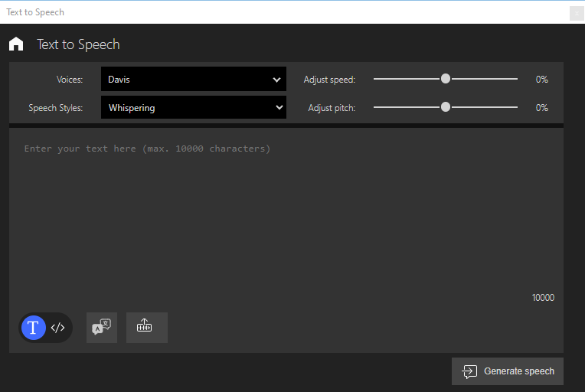Open the Voices dropdown showing Davis

point(193,80)
